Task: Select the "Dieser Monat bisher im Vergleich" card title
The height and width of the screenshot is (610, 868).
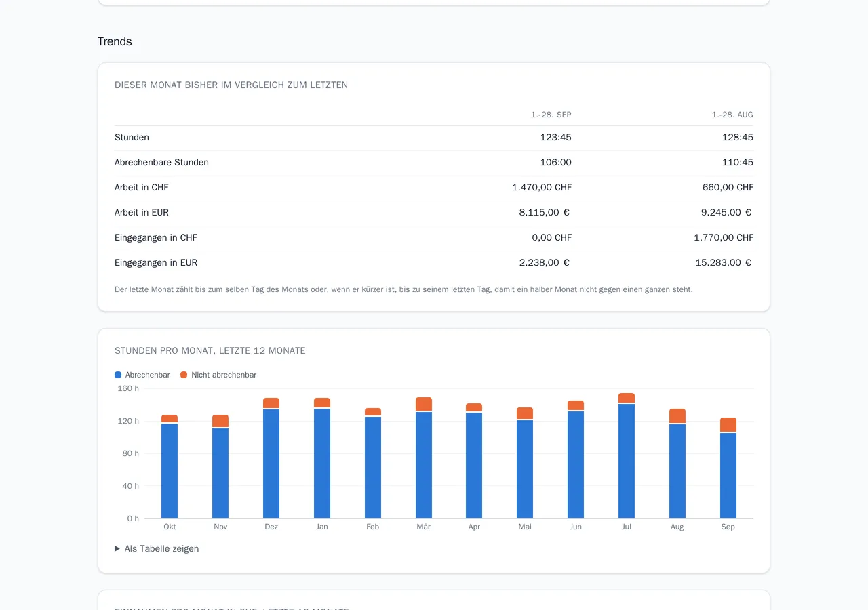Action: tap(231, 85)
